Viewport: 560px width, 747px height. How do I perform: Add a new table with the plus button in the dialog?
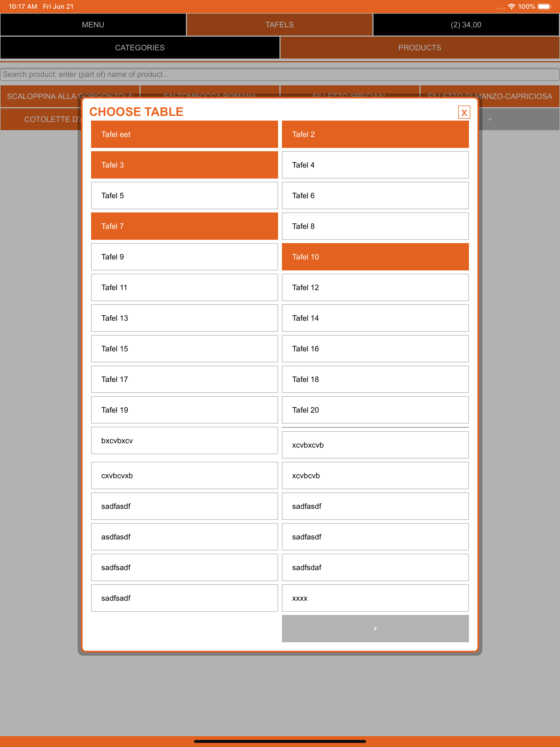point(375,628)
